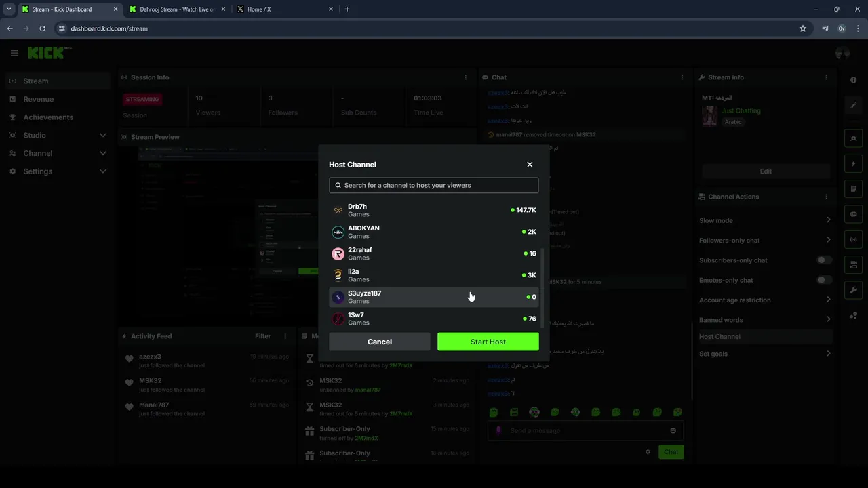Click the wrench tools rail icon
The image size is (868, 488).
[853, 290]
